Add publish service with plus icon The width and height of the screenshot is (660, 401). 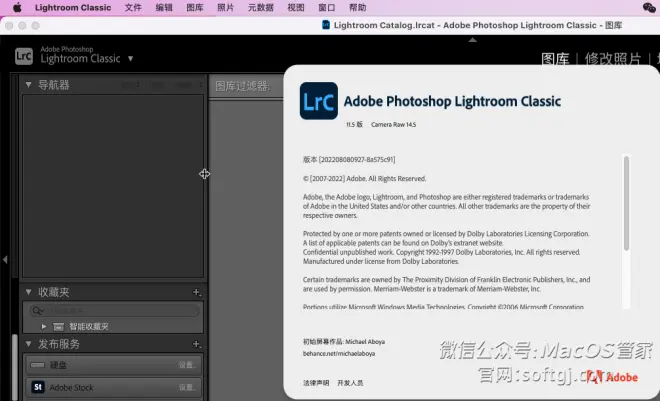point(196,344)
